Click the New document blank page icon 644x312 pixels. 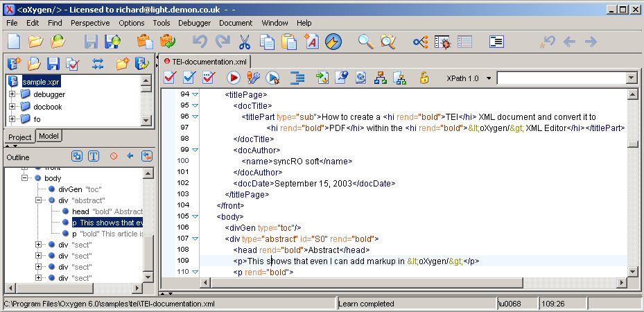pyautogui.click(x=14, y=42)
